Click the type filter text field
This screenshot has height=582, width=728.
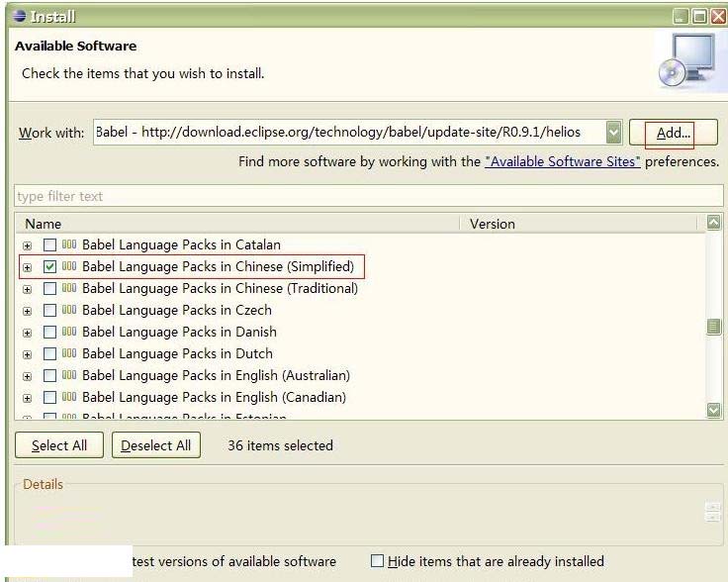[x=369, y=196]
